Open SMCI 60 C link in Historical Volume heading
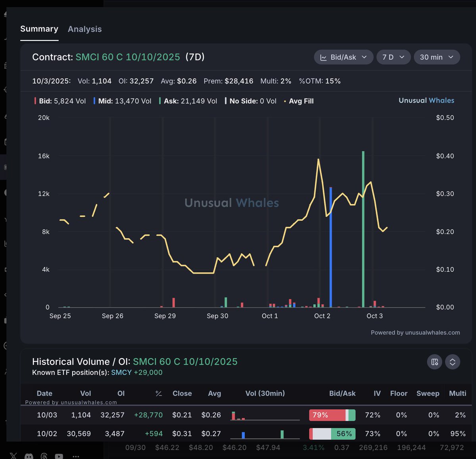Screen dimensions: 476x459 pyautogui.click(x=185, y=362)
